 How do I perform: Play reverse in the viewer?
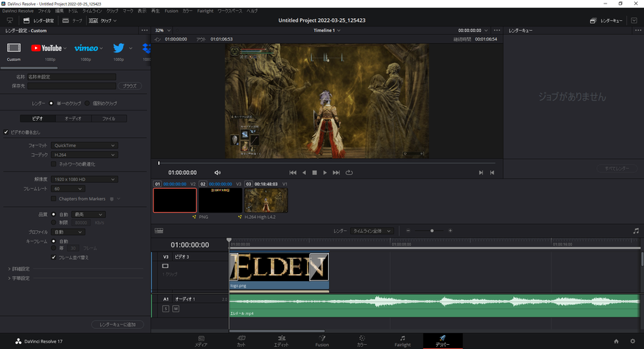click(x=304, y=173)
